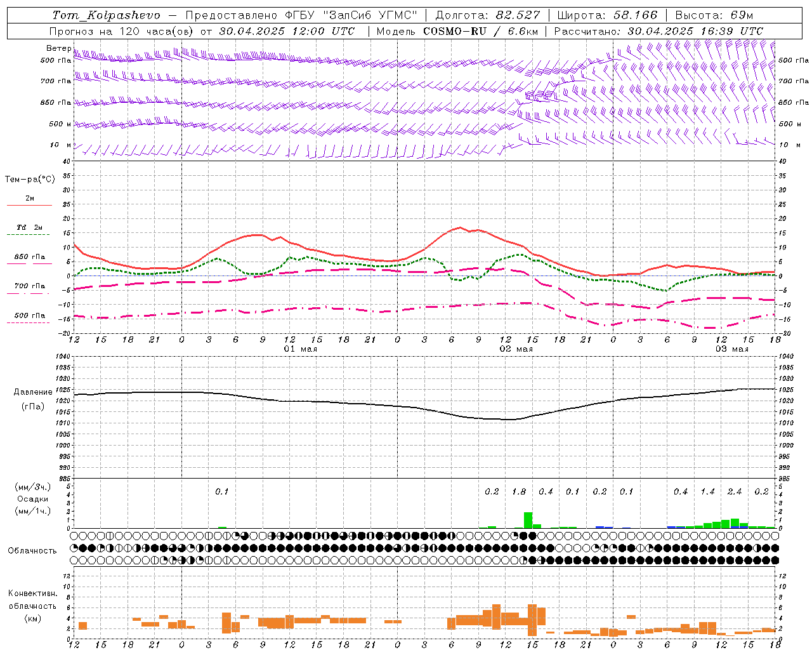Click the 'Облачность' cloud cover row label
812x650 pixels.
(32, 551)
